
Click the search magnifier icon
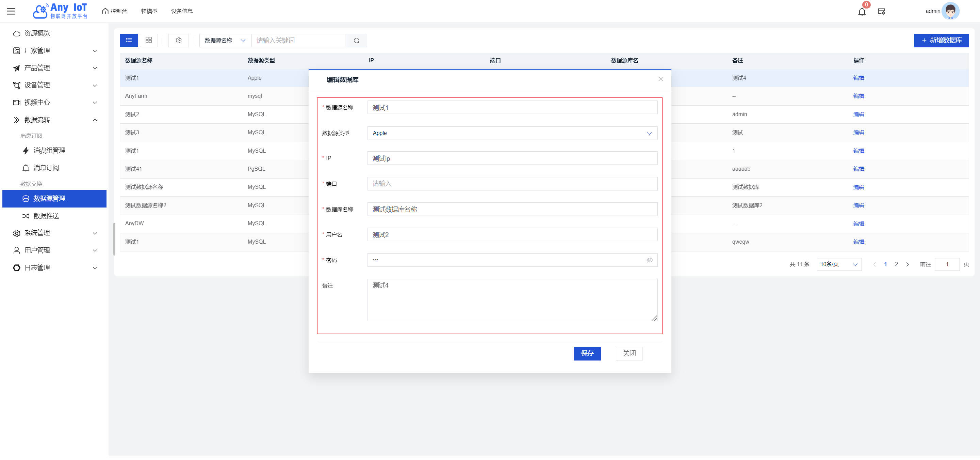[x=357, y=41]
